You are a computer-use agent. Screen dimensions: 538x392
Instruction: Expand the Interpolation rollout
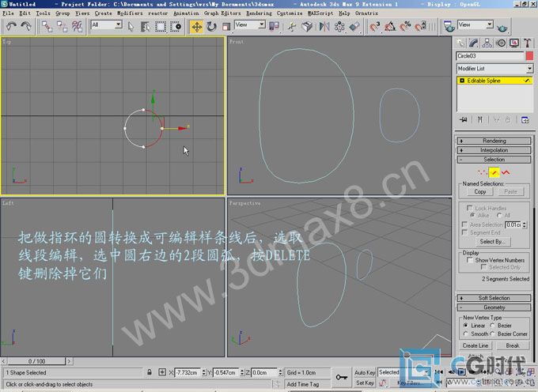(494, 150)
